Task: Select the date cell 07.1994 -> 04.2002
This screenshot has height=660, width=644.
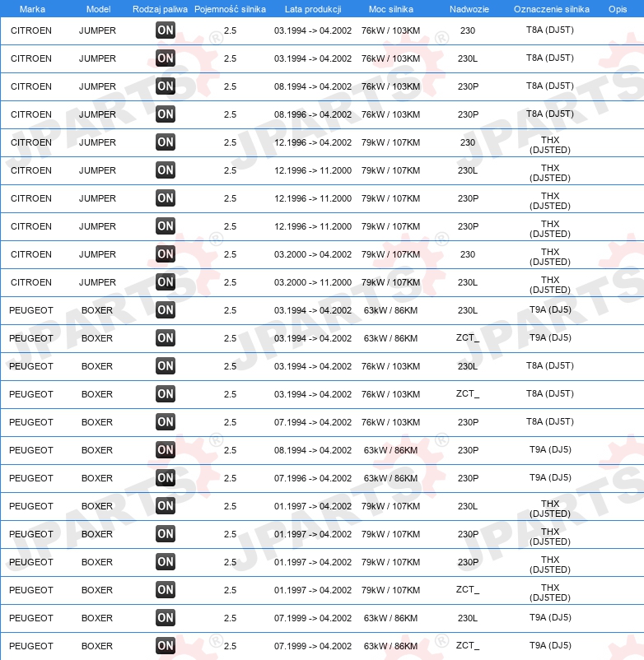Action: click(313, 422)
